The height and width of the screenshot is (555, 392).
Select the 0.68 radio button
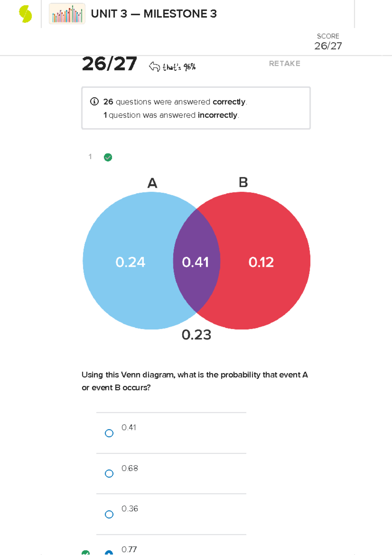pyautogui.click(x=109, y=473)
